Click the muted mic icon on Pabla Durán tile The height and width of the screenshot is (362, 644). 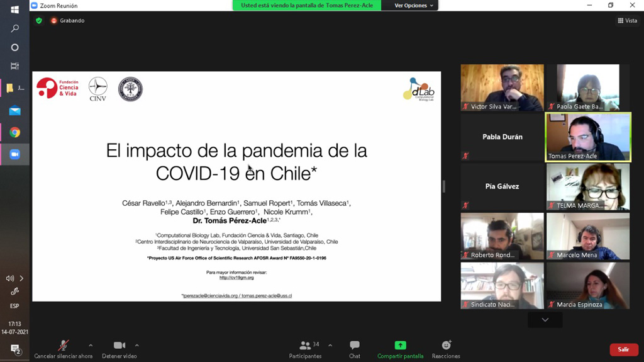(x=465, y=156)
